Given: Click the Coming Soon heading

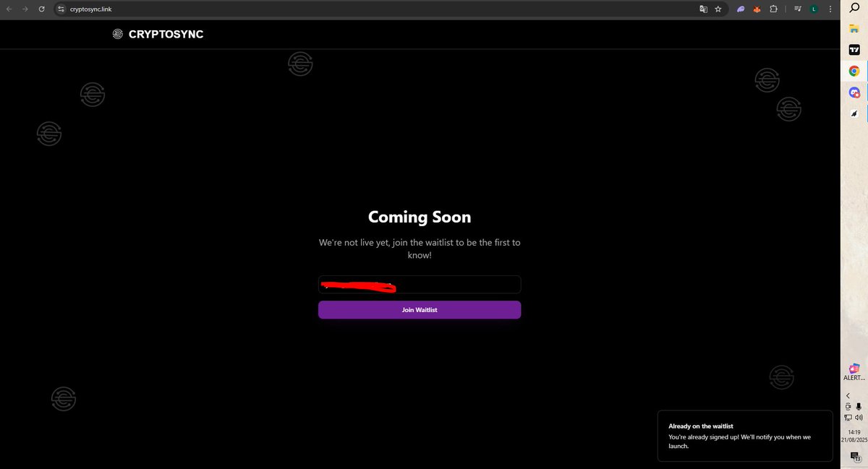Looking at the screenshot, I should 420,217.
